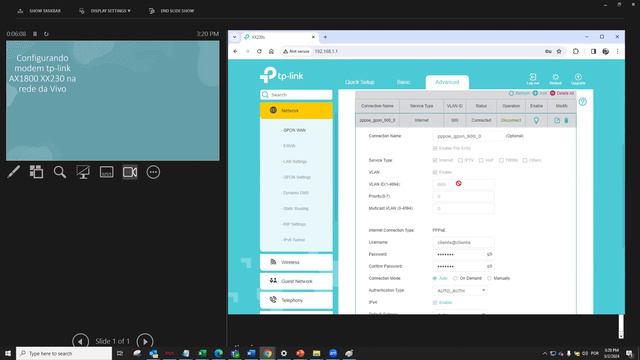Advance to the next slide

(145, 341)
